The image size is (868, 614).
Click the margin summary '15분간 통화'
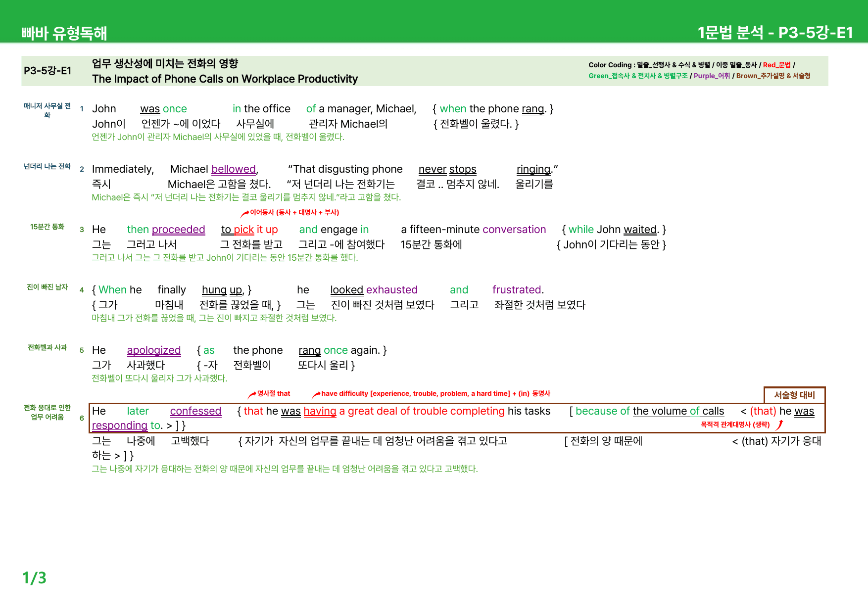point(48,227)
